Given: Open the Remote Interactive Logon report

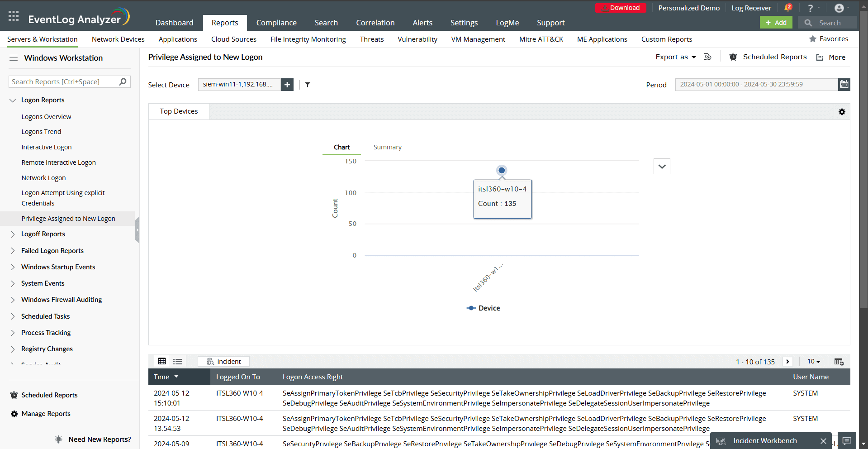Looking at the screenshot, I should (58, 162).
